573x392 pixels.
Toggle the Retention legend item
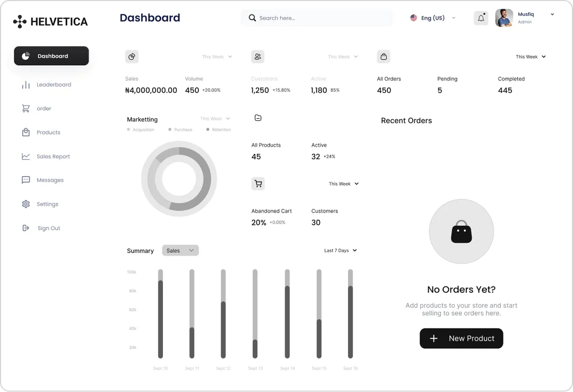(219, 129)
